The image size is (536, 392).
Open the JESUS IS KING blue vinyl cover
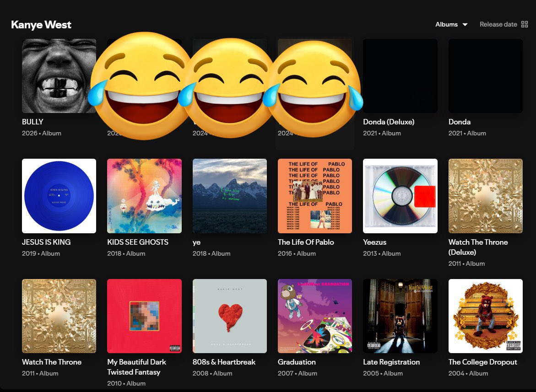(x=59, y=196)
